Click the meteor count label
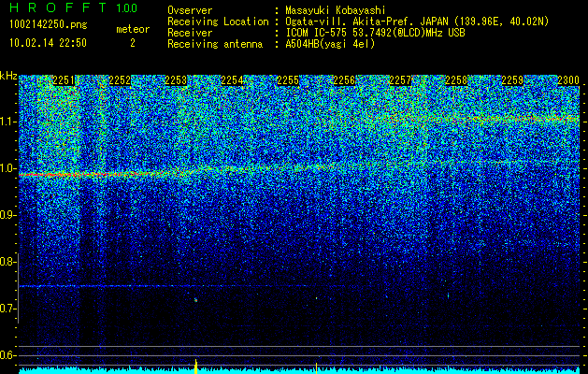The image size is (588, 374). coord(133,29)
